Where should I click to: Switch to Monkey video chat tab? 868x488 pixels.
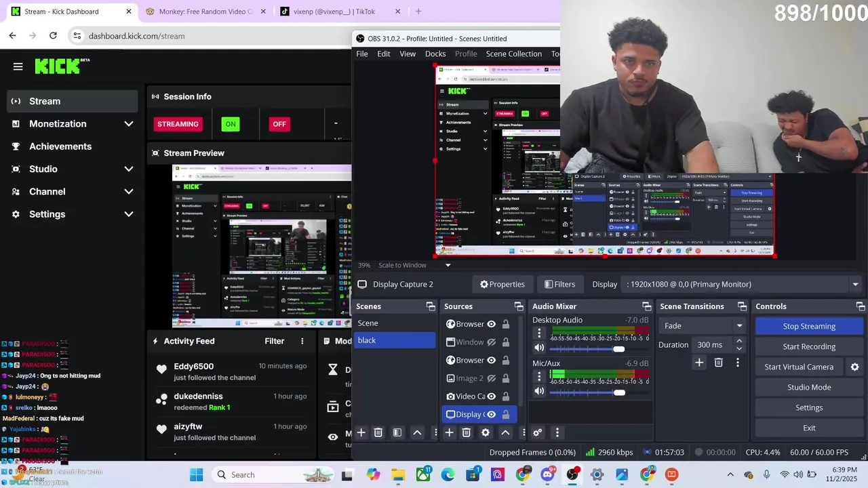point(205,12)
